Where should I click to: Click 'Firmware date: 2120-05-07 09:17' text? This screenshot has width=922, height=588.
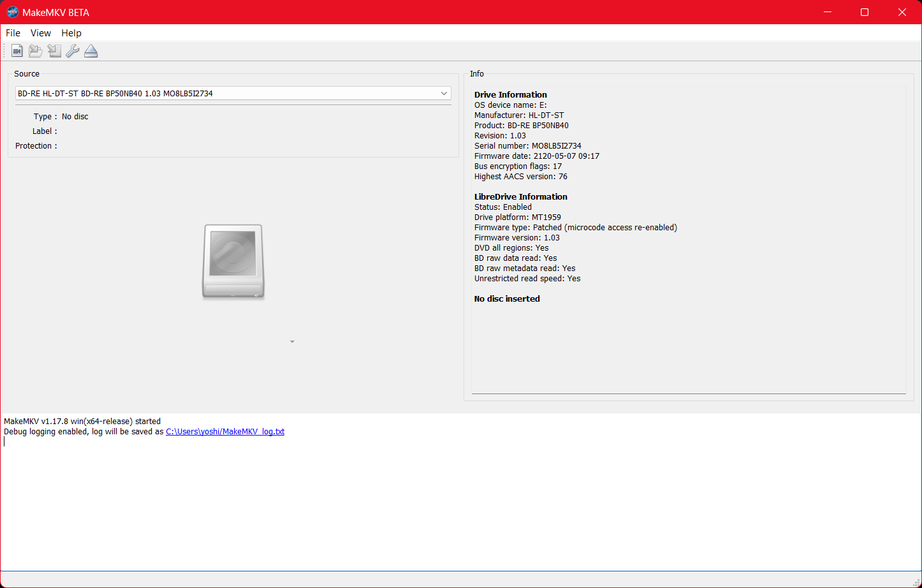click(537, 156)
